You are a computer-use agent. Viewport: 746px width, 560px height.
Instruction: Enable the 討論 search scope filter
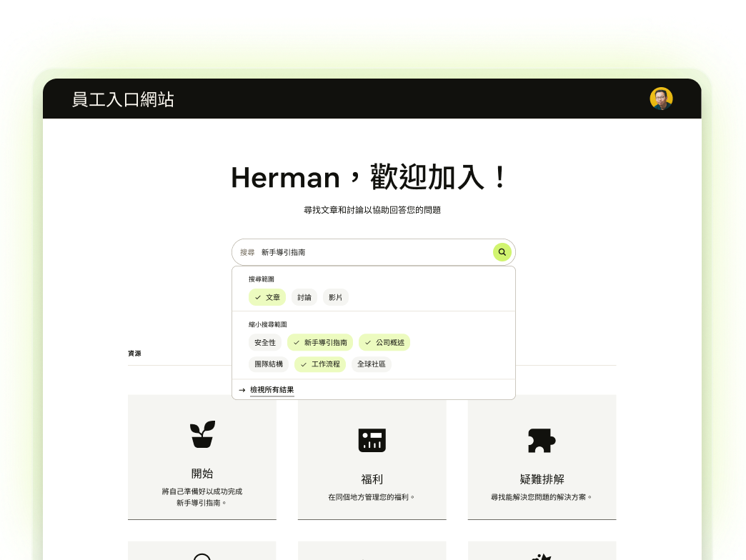tap(304, 297)
